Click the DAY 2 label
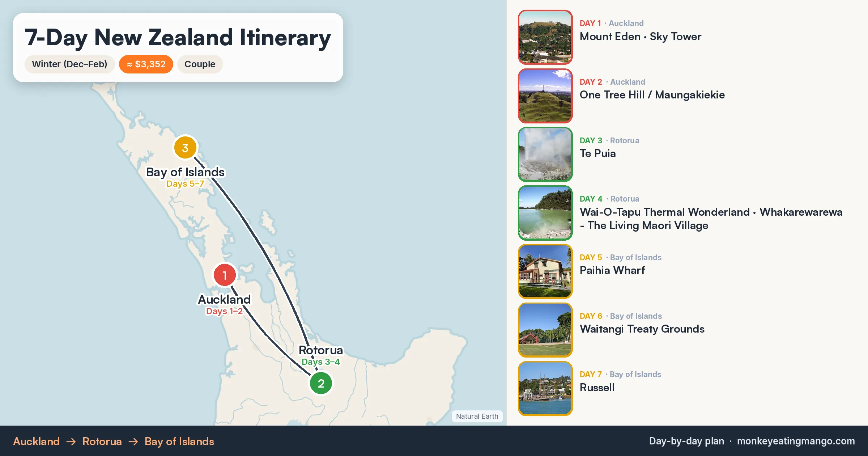 (x=591, y=82)
